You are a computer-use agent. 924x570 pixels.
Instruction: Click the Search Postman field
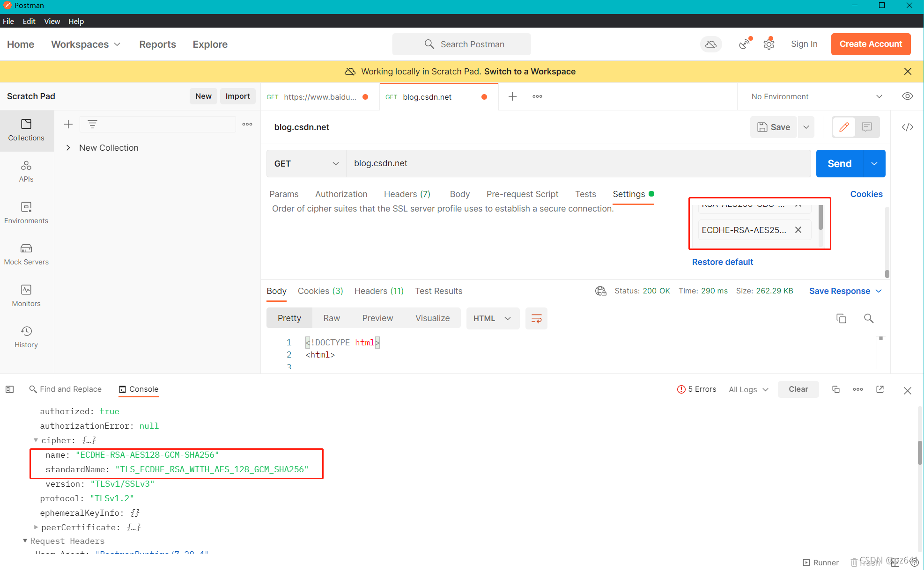(461, 44)
